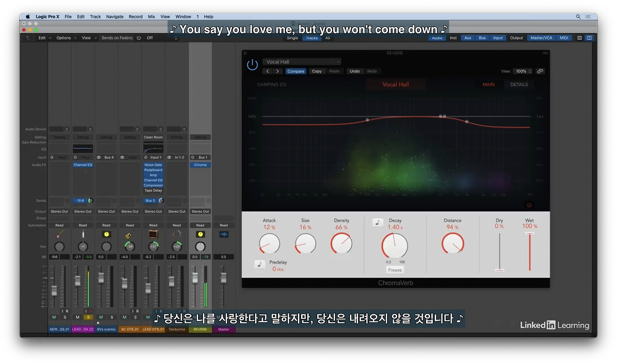This screenshot has width=617, height=364.
Task: Click the amp icon on LEAD GTR_01 strip
Action: click(x=153, y=234)
